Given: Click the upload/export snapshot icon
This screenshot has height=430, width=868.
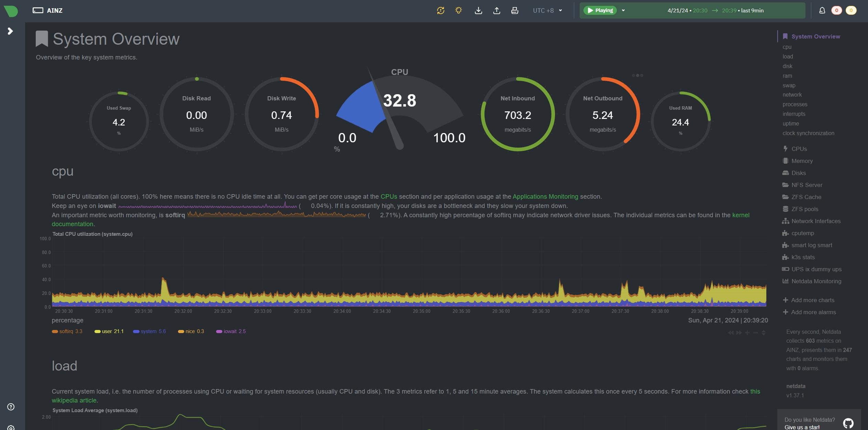Looking at the screenshot, I should point(497,11).
